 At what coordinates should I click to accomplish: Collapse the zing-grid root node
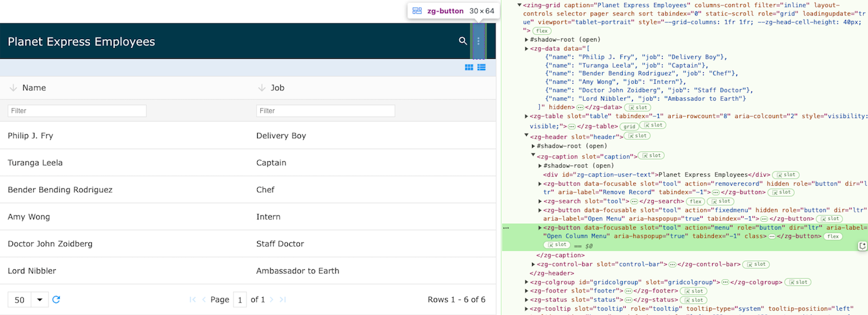[520, 5]
